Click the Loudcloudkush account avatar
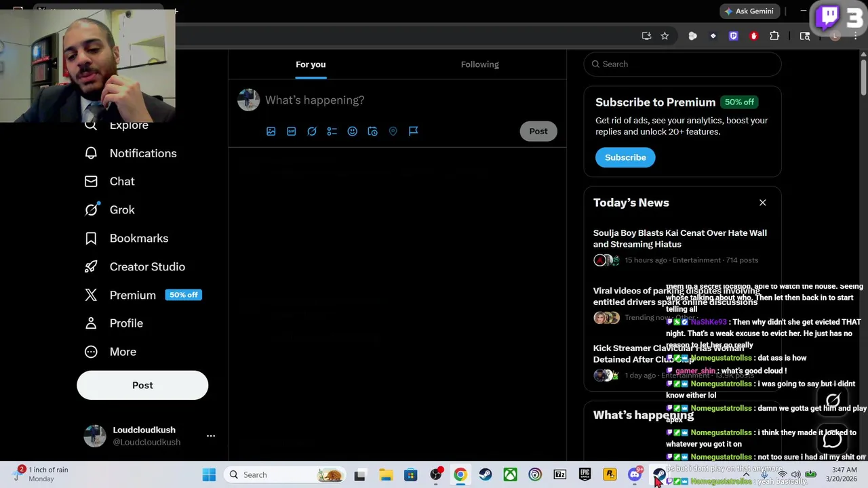 pyautogui.click(x=95, y=436)
